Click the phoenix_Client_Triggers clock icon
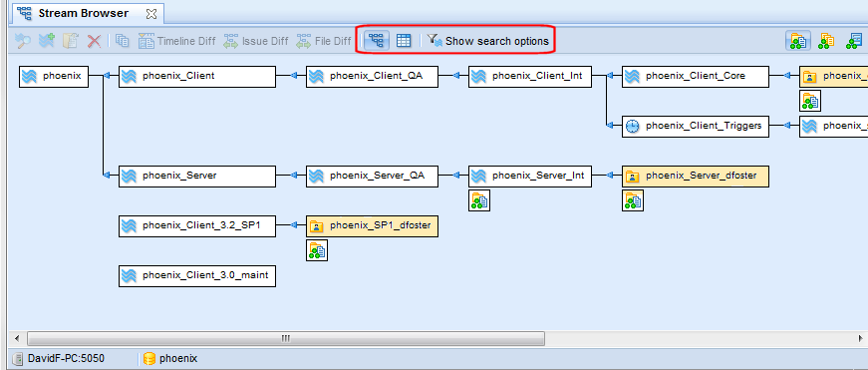Image resolution: width=868 pixels, height=370 pixels. (x=632, y=127)
